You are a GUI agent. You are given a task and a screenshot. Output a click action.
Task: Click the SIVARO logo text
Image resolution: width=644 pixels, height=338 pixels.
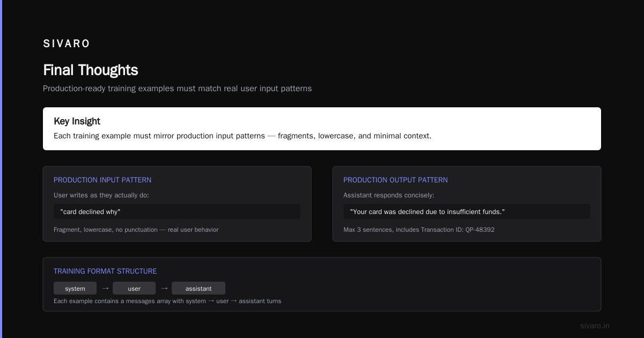(67, 44)
